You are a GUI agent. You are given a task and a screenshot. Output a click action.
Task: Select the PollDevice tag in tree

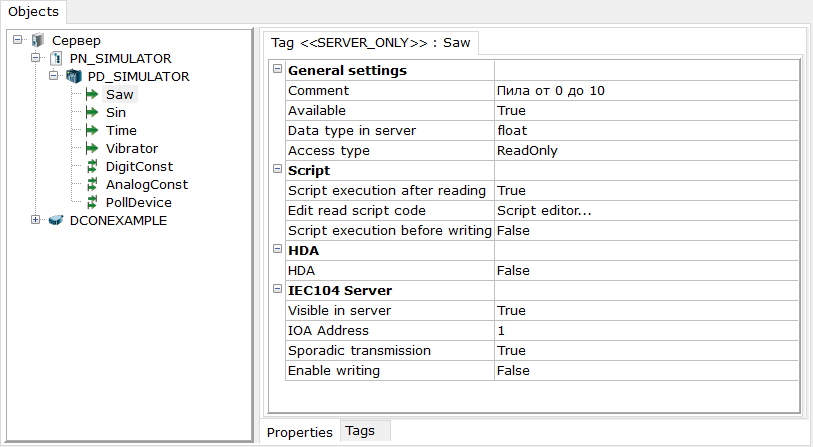point(138,203)
